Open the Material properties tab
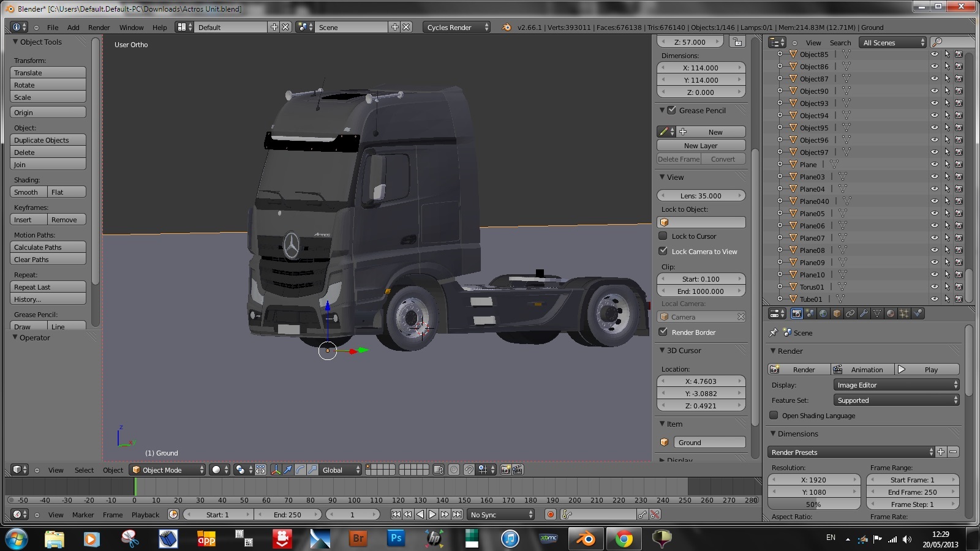980x551 pixels. [891, 313]
